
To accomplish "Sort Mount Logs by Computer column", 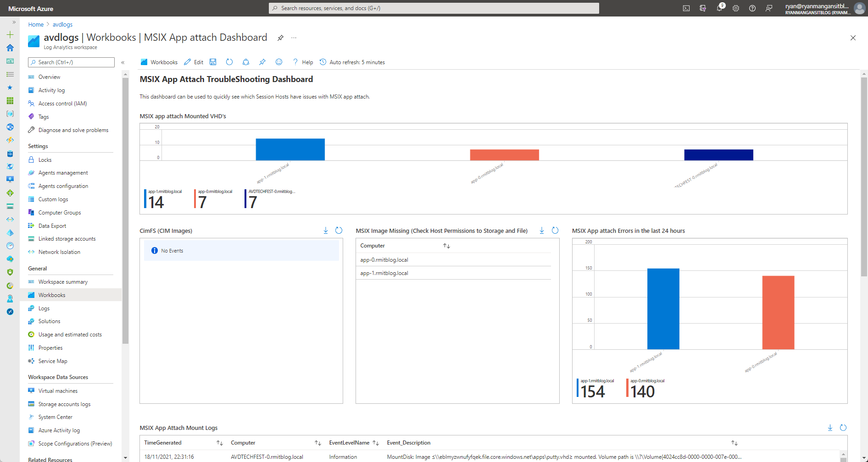I will 318,443.
